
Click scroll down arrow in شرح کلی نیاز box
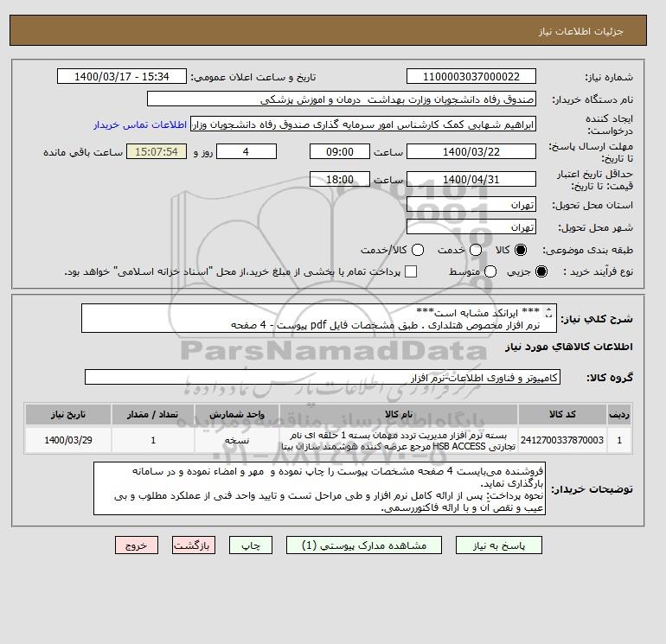[548, 316]
